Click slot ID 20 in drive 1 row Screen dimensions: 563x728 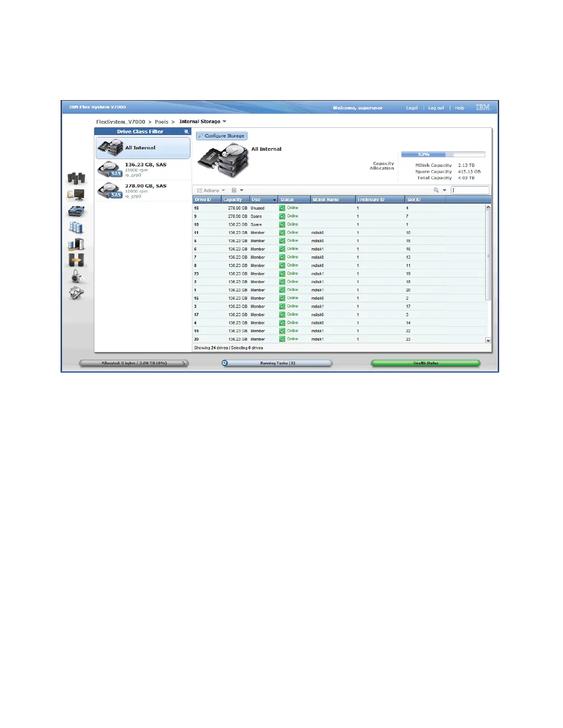click(408, 290)
